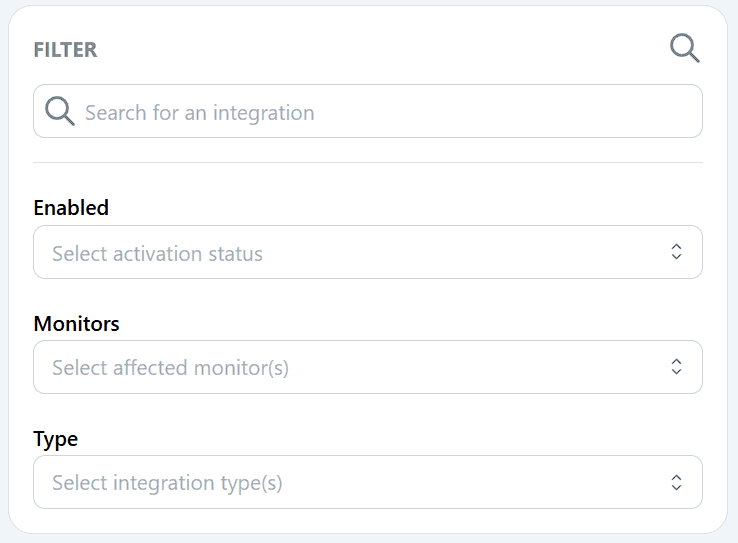The image size is (738, 543).
Task: Click the up-down chevron in the Enabled selector
Action: (676, 252)
